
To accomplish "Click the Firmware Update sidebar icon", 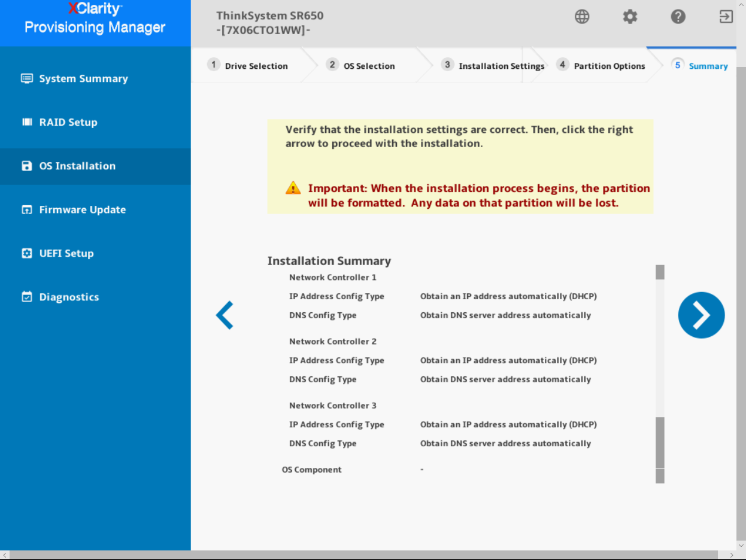I will (26, 209).
